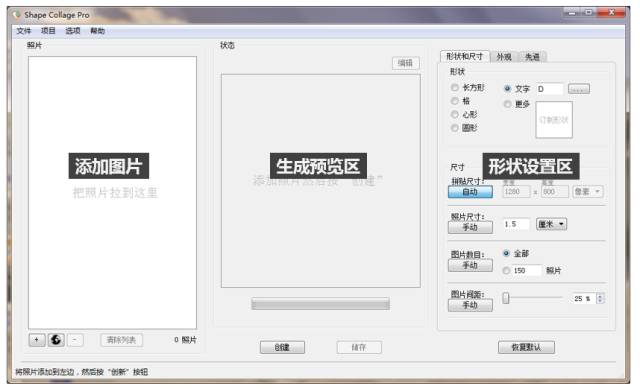
Task: Click the collage preview area
Action: pyautogui.click(x=320, y=180)
